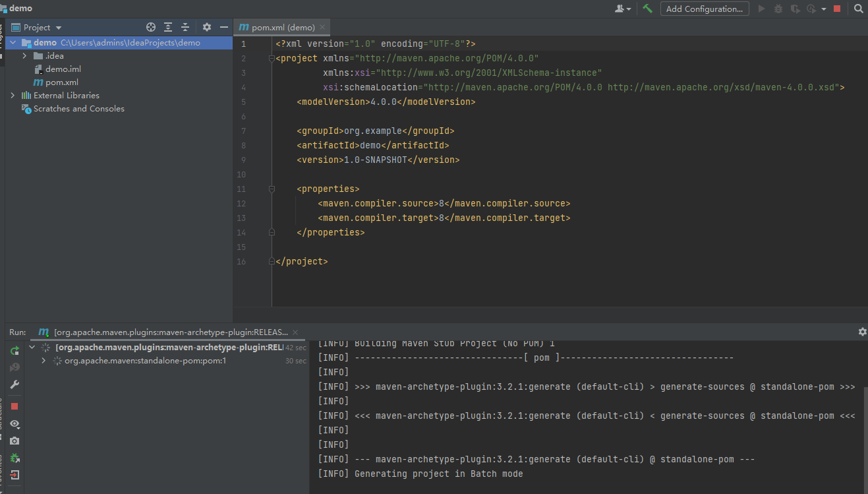Click line number 10 in the gutter
Image resolution: width=868 pixels, height=494 pixels.
(241, 174)
